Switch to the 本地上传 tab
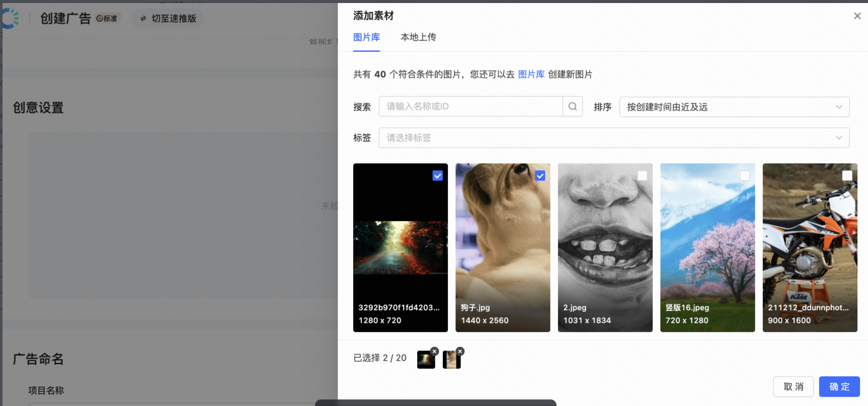Viewport: 868px width, 406px height. coord(418,37)
